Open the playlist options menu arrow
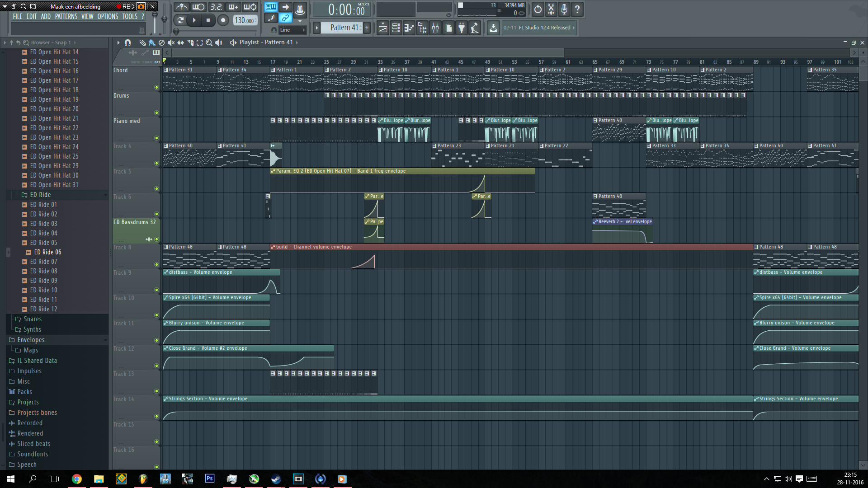Image resolution: width=868 pixels, height=488 pixels. [x=118, y=42]
